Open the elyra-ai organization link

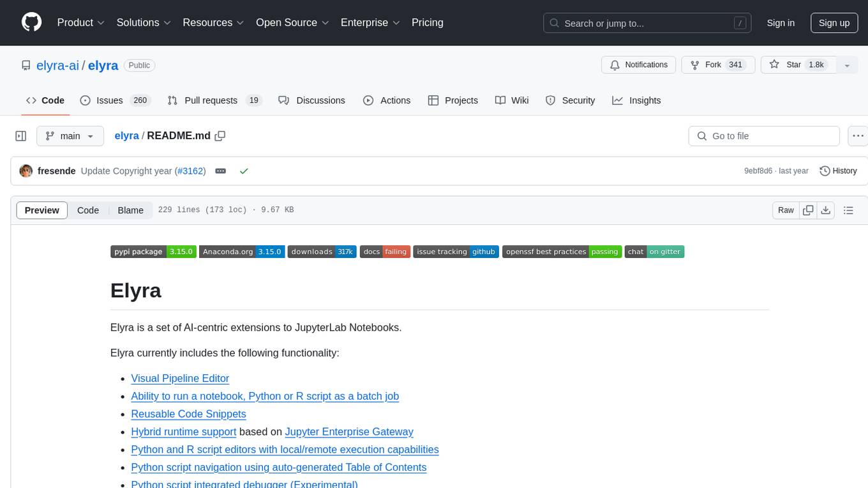click(x=58, y=65)
